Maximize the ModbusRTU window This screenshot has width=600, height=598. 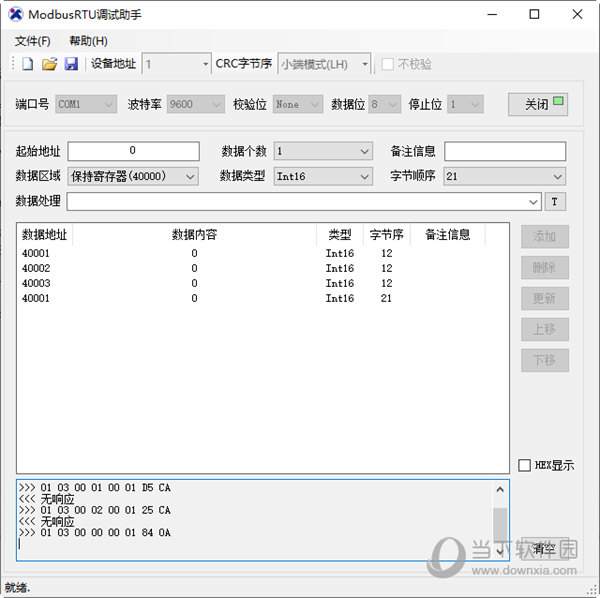pos(534,15)
